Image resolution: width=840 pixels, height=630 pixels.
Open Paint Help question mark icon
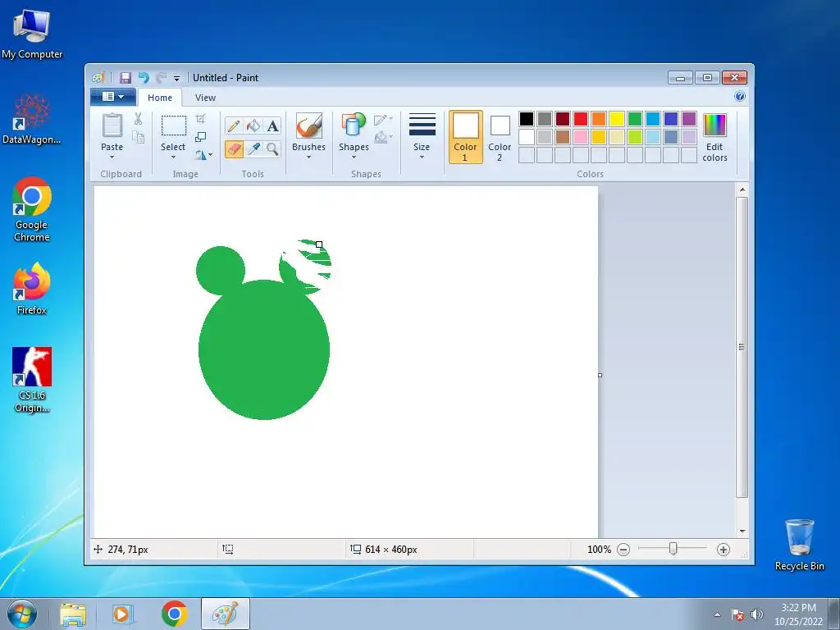tap(740, 97)
